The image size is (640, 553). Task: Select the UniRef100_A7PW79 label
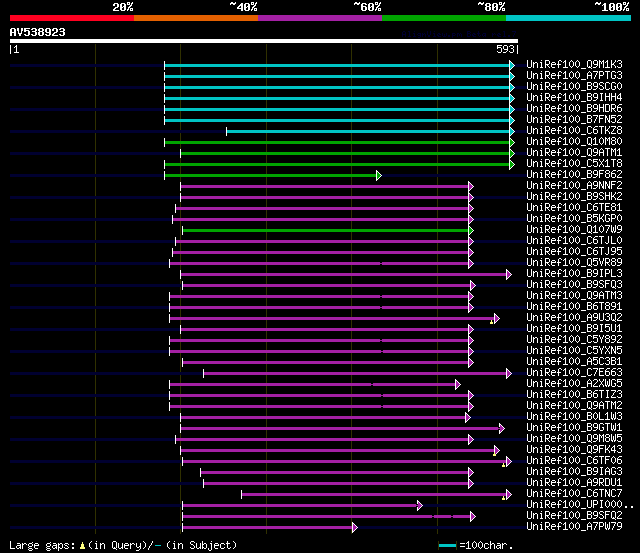click(574, 527)
